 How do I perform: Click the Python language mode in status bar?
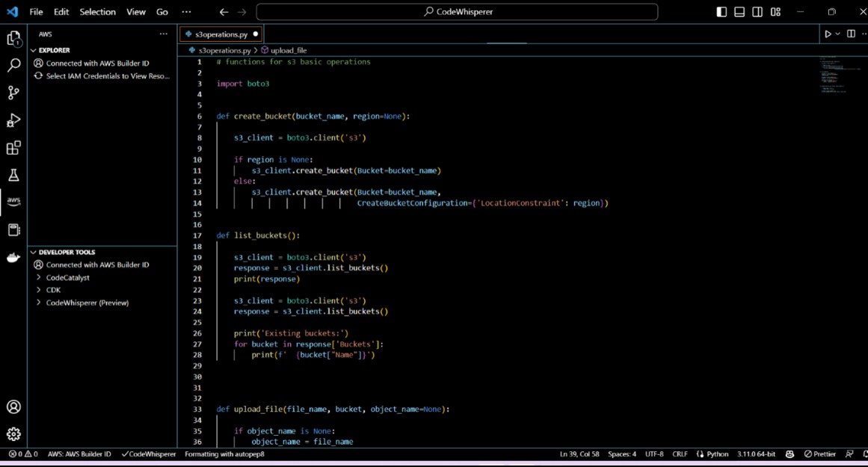[x=716, y=454]
